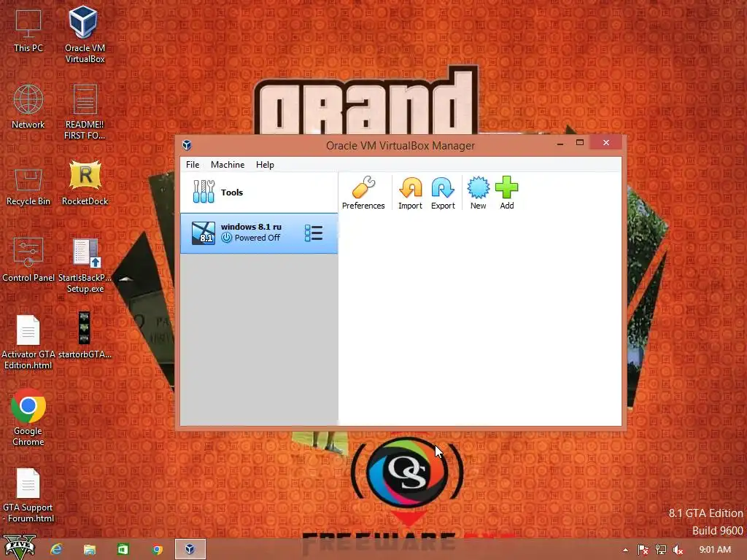The image size is (747, 560).
Task: Select Oracle VM VirtualBox desktop shortcut
Action: click(x=85, y=34)
